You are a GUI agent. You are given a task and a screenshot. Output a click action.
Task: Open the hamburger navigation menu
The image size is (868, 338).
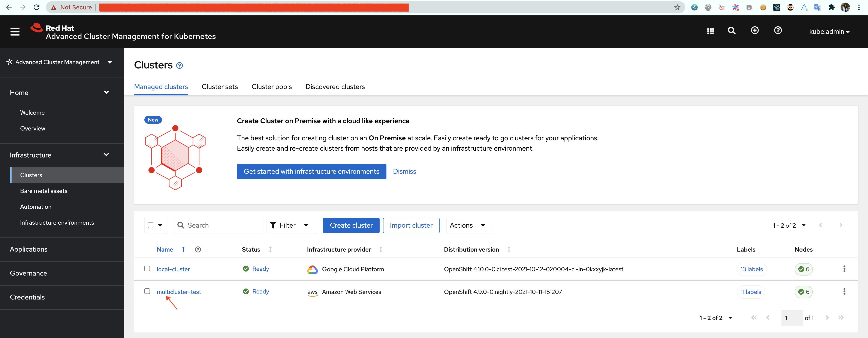point(15,32)
